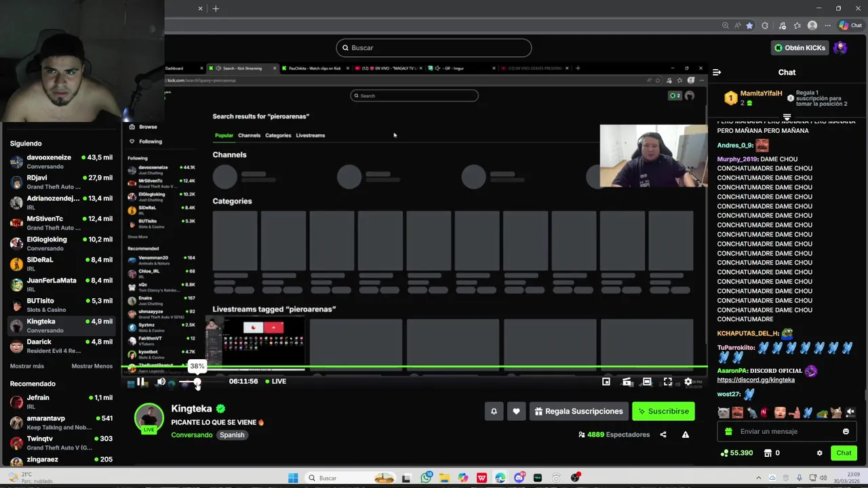Mute emote sounds in quick-emote bar
Image resolution: width=868 pixels, height=488 pixels.
[850, 412]
